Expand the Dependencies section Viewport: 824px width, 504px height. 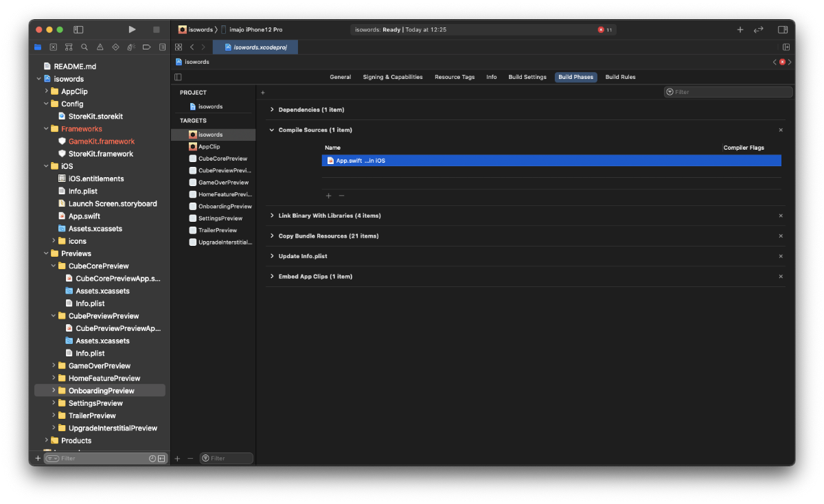tap(272, 110)
